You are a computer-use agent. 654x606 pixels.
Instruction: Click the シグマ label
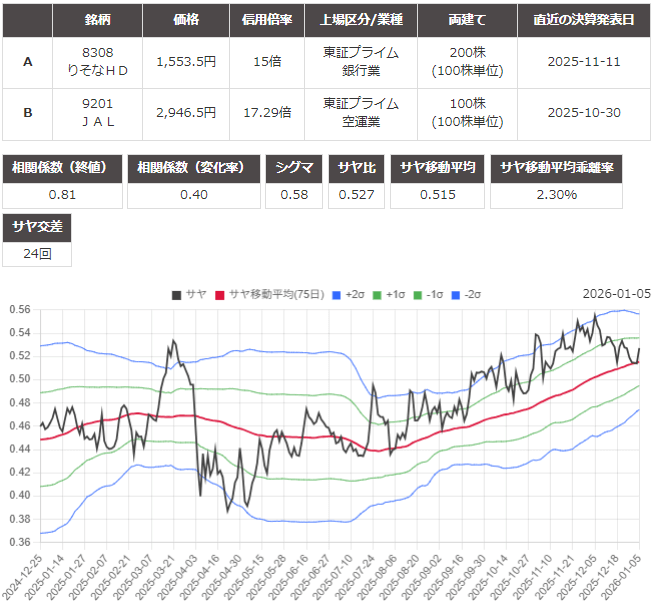click(x=295, y=168)
